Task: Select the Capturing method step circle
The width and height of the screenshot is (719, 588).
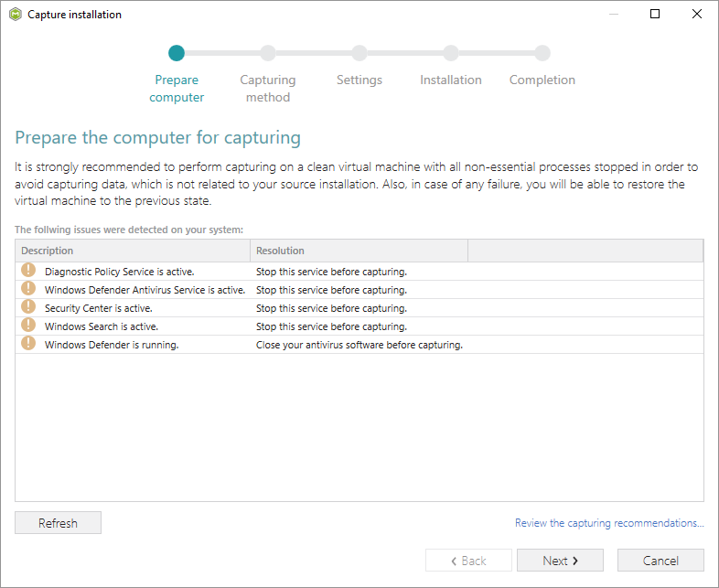Action: [x=268, y=53]
